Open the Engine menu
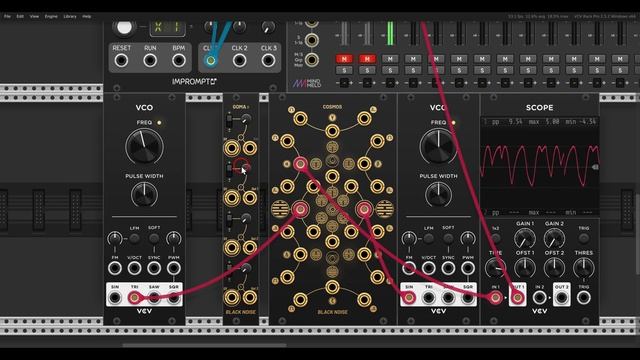This screenshot has height=360, width=640. click(51, 16)
